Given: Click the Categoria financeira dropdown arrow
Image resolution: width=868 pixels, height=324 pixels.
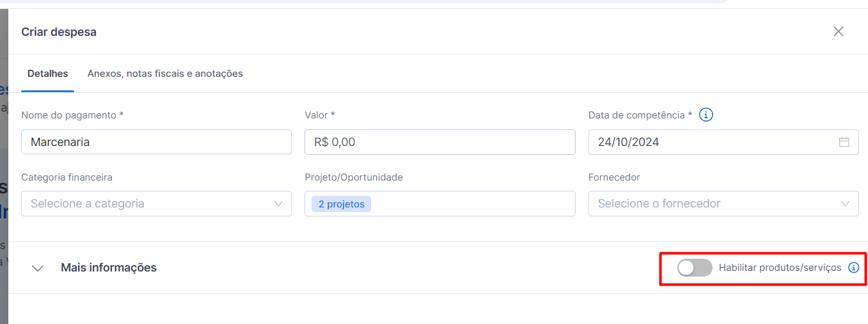Looking at the screenshot, I should 278,204.
